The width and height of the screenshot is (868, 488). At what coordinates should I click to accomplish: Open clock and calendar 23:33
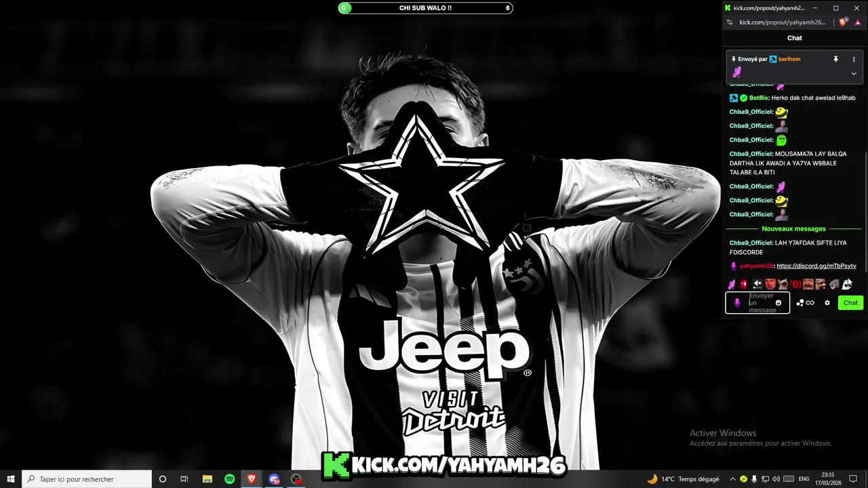[x=827, y=479]
